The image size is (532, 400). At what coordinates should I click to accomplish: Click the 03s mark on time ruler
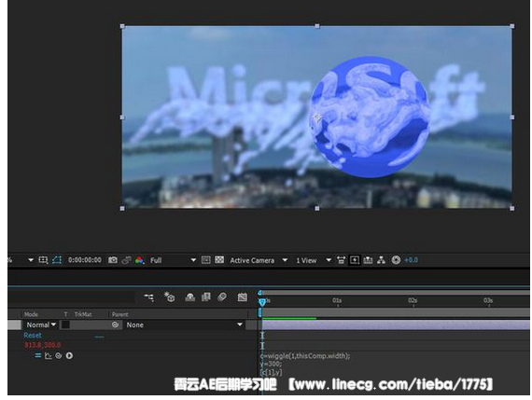click(488, 300)
